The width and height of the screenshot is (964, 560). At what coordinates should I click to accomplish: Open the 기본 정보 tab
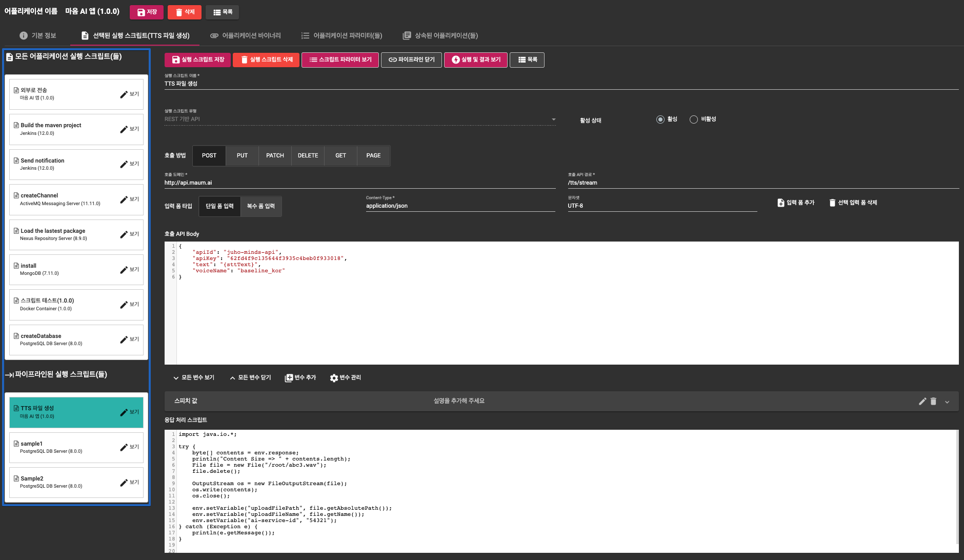[38, 35]
